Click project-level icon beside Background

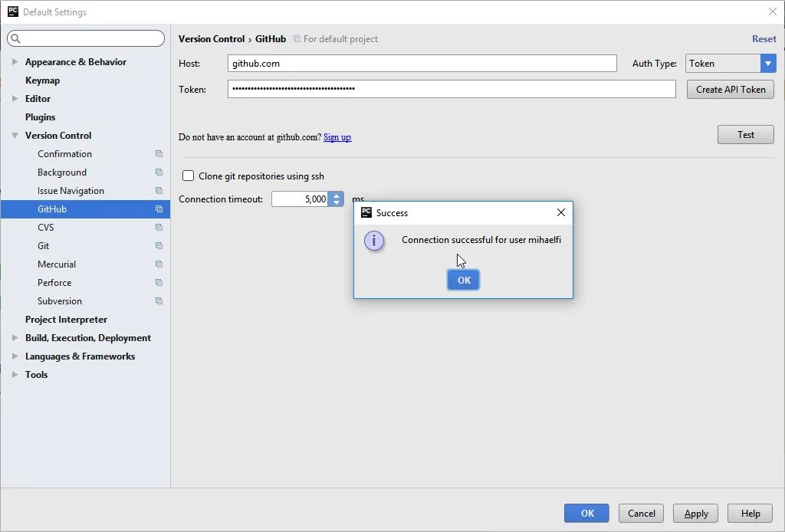coord(159,172)
